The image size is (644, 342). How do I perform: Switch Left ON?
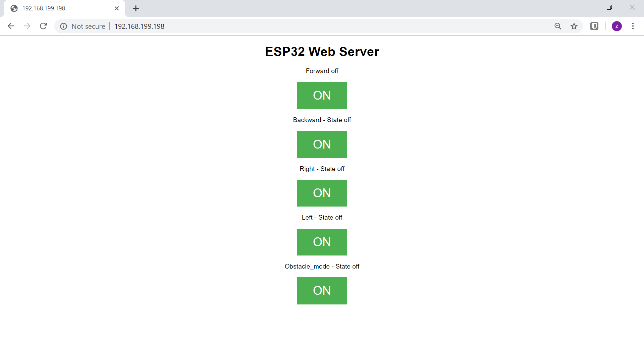[x=322, y=242]
